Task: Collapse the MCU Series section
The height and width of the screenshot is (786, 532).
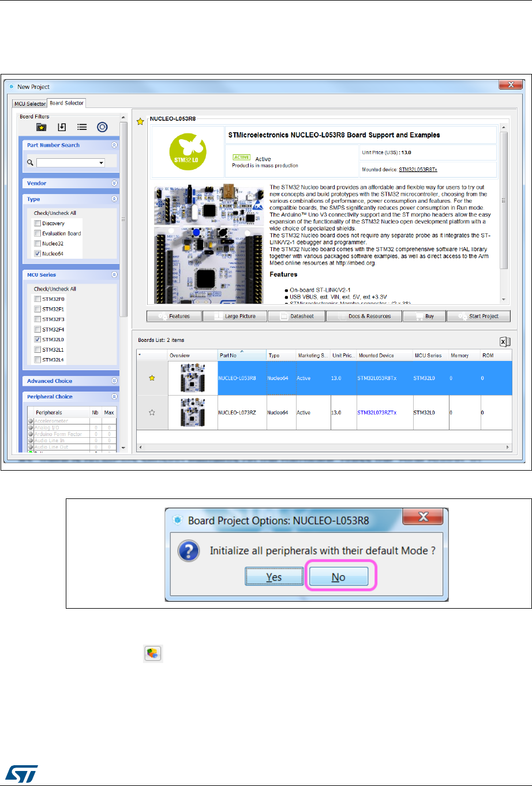Action: [x=114, y=274]
